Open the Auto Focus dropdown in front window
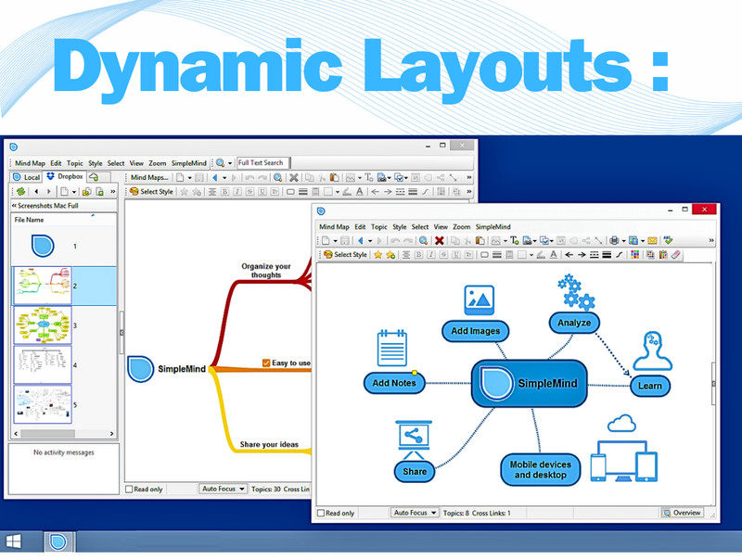The image size is (742, 560). 415,513
